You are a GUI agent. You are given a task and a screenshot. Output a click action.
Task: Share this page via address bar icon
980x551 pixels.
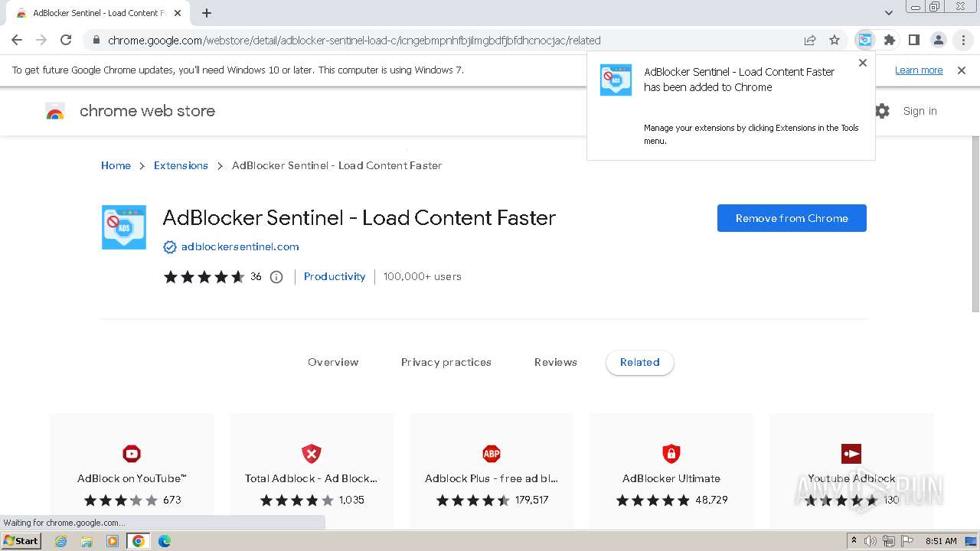810,41
